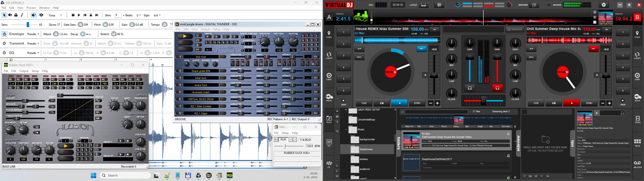Select the ViRTUAL BASS DRUM slot
The image size is (644, 181).
click(201, 99)
